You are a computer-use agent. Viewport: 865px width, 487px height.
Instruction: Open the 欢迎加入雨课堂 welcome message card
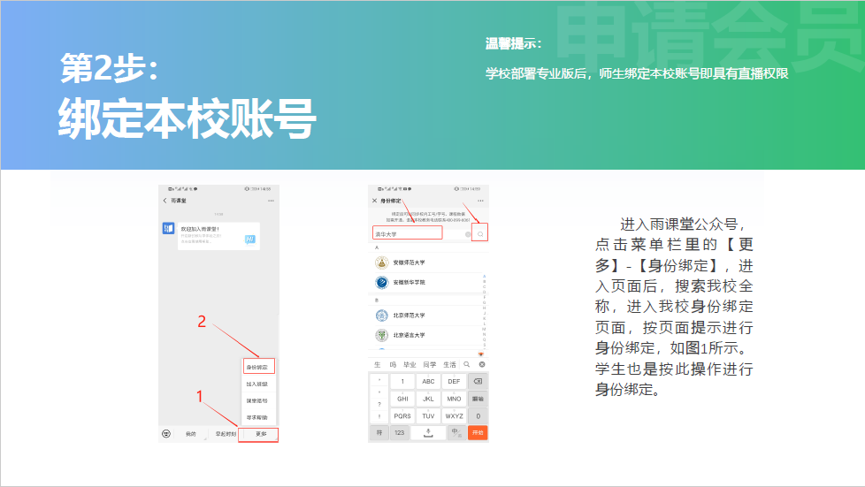pos(218,236)
